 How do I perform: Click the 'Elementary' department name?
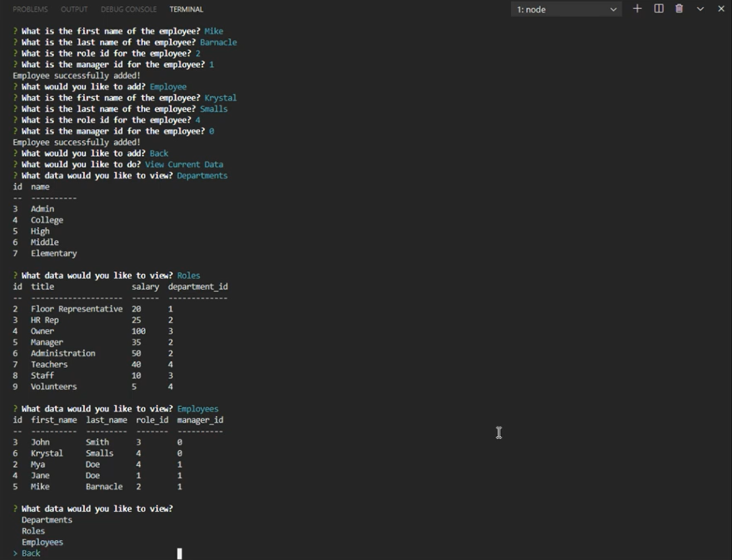point(54,253)
